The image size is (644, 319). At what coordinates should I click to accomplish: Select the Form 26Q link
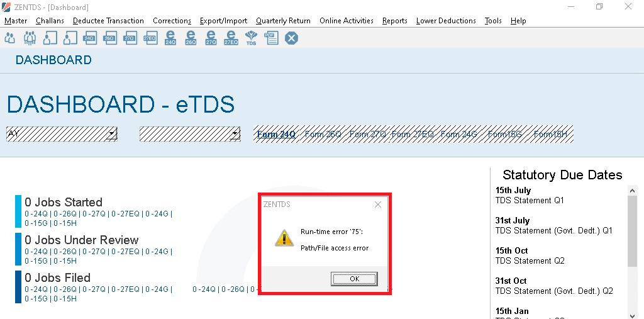pos(323,134)
